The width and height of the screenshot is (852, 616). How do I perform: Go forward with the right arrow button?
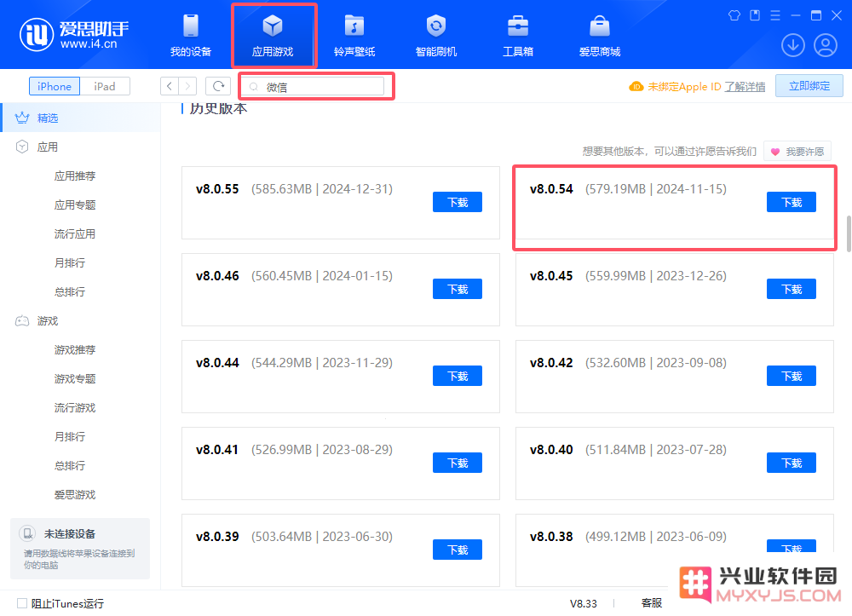187,86
